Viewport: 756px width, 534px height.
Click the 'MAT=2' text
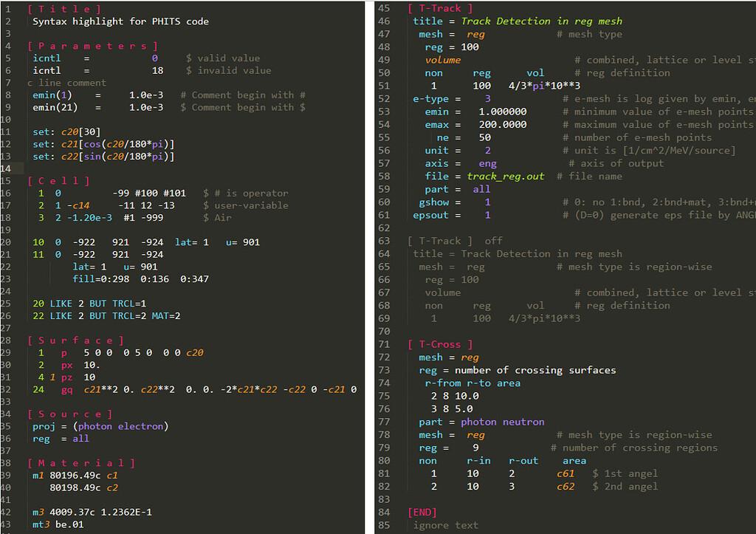(166, 316)
